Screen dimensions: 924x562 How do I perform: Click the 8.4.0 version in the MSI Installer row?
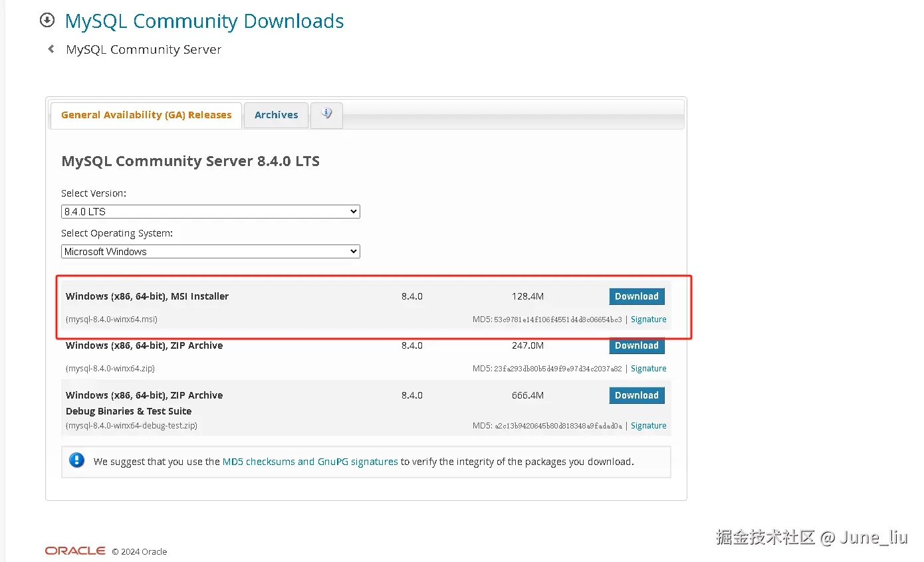pyautogui.click(x=412, y=296)
